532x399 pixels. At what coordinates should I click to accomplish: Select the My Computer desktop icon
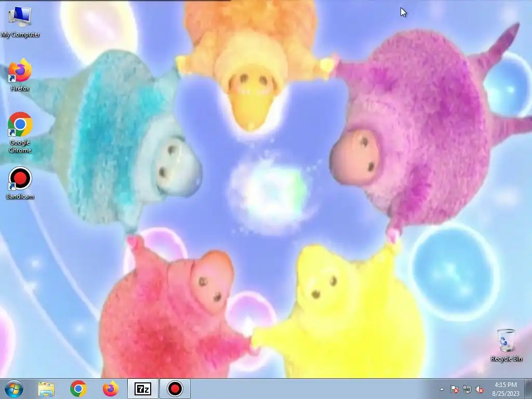(x=20, y=21)
